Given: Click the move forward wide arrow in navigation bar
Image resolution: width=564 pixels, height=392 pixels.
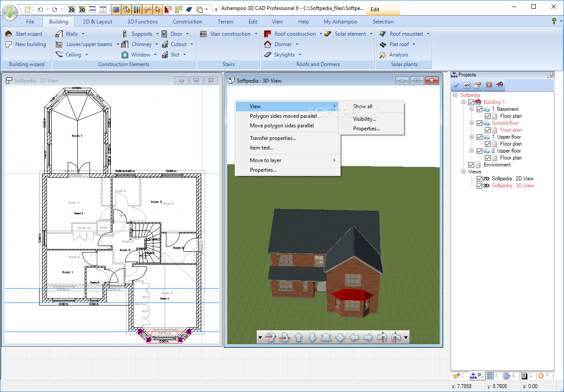Looking at the screenshot, I should [x=326, y=337].
